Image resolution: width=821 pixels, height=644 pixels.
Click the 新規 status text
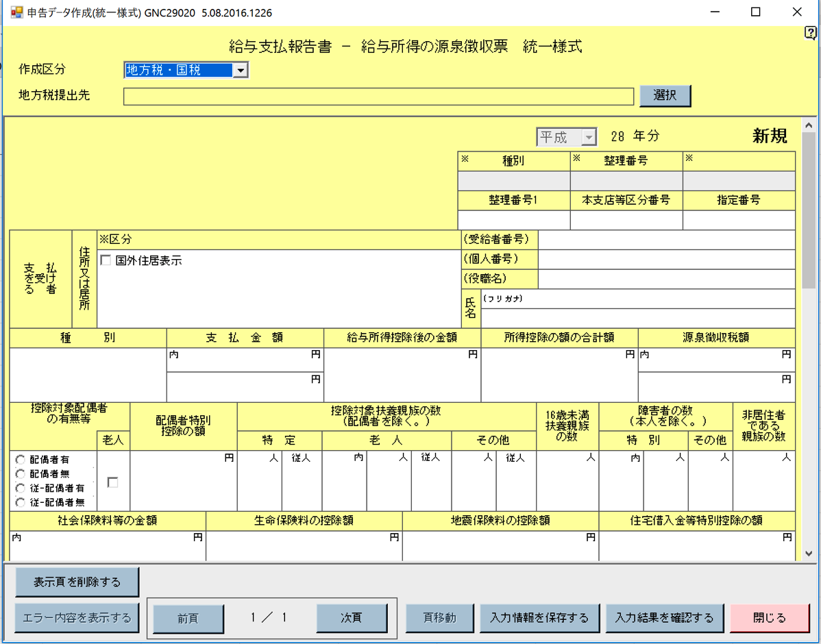tap(770, 136)
